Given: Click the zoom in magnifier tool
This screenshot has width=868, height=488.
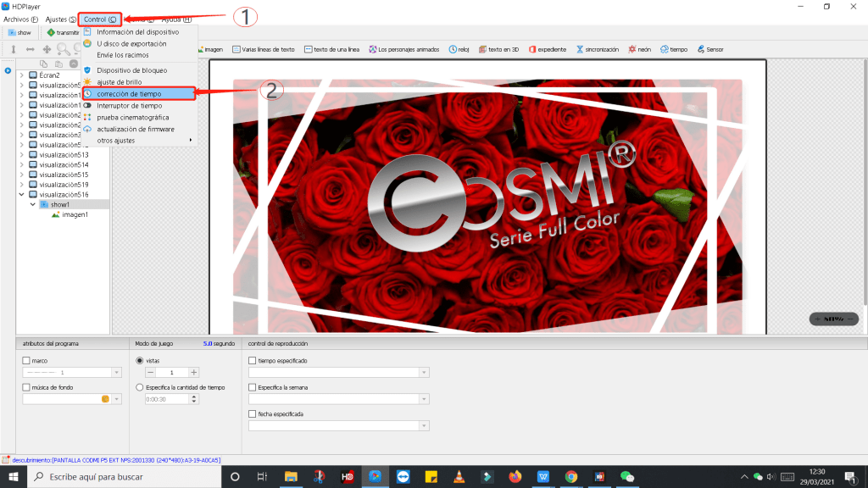Looking at the screenshot, I should click(63, 49).
